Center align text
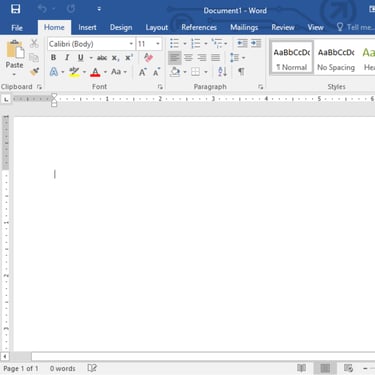Viewport: 375px width, 375px height. coord(188,58)
